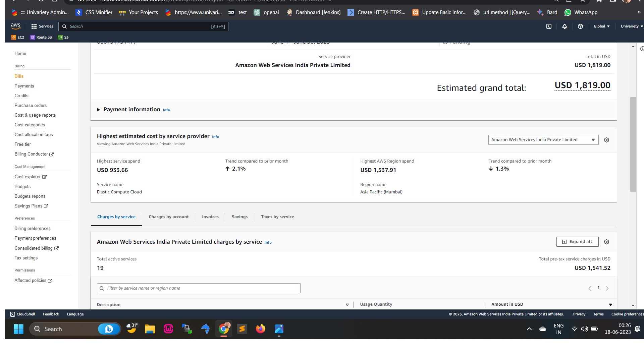Open Billing Conductor external link
The image size is (644, 362).
click(x=34, y=154)
